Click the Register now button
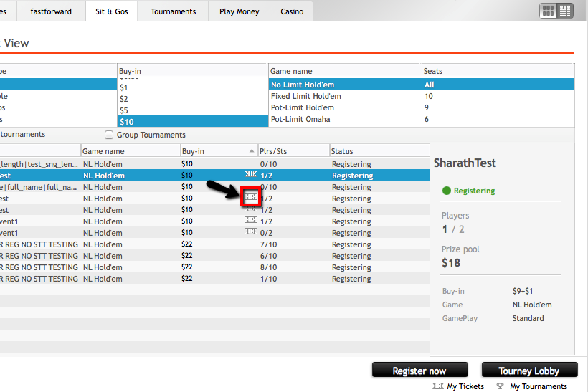Image resolution: width=588 pixels, height=392 pixels. (x=420, y=371)
